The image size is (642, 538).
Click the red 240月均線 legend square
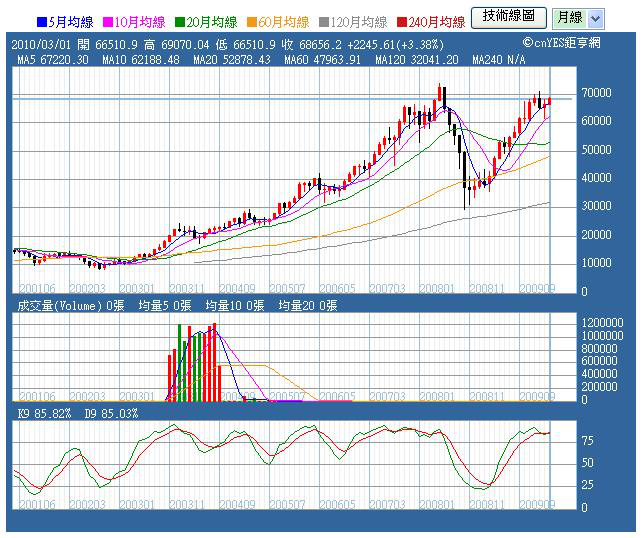[403, 21]
